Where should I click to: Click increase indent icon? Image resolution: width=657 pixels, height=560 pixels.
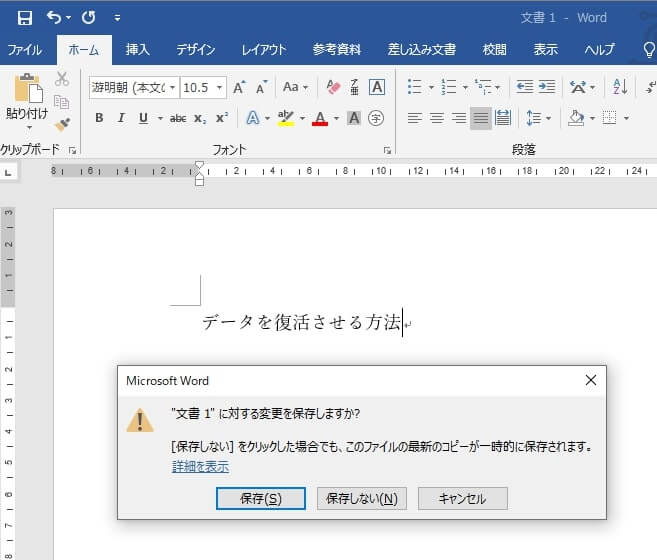547,87
